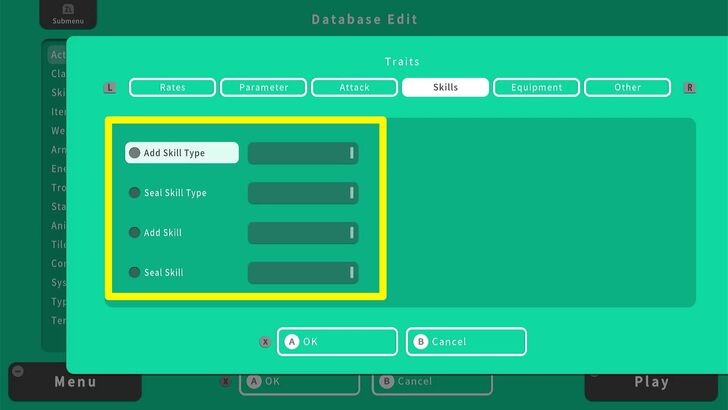Open the Add Skill Type value dropdown
The image size is (728, 410).
tap(303, 153)
